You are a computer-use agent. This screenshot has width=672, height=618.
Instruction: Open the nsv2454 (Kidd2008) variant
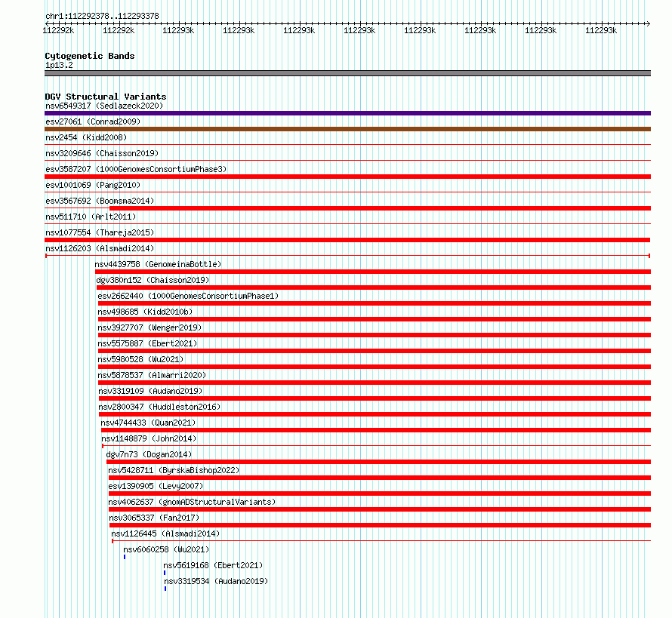pyautogui.click(x=86, y=137)
